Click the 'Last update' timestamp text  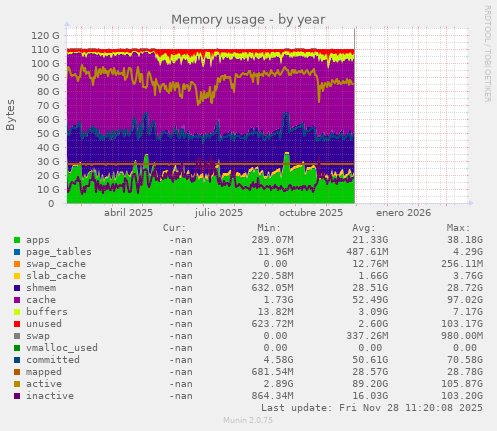(x=372, y=408)
